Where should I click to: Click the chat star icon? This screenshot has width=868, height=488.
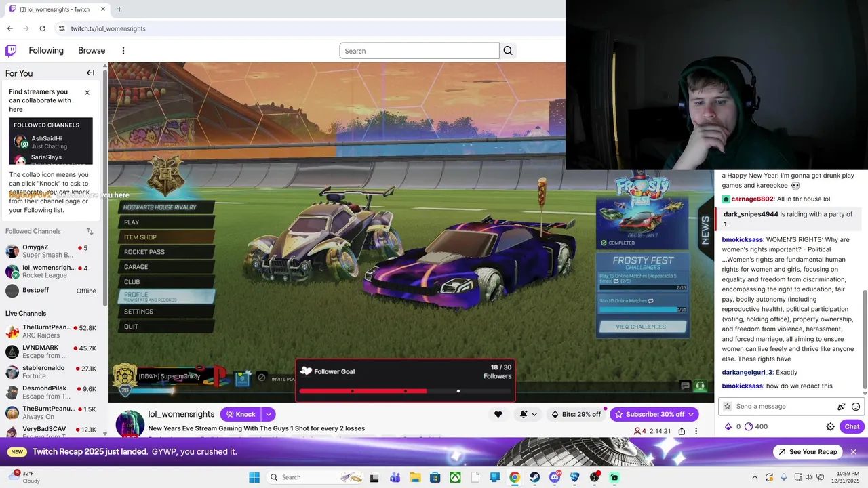pyautogui.click(x=728, y=407)
